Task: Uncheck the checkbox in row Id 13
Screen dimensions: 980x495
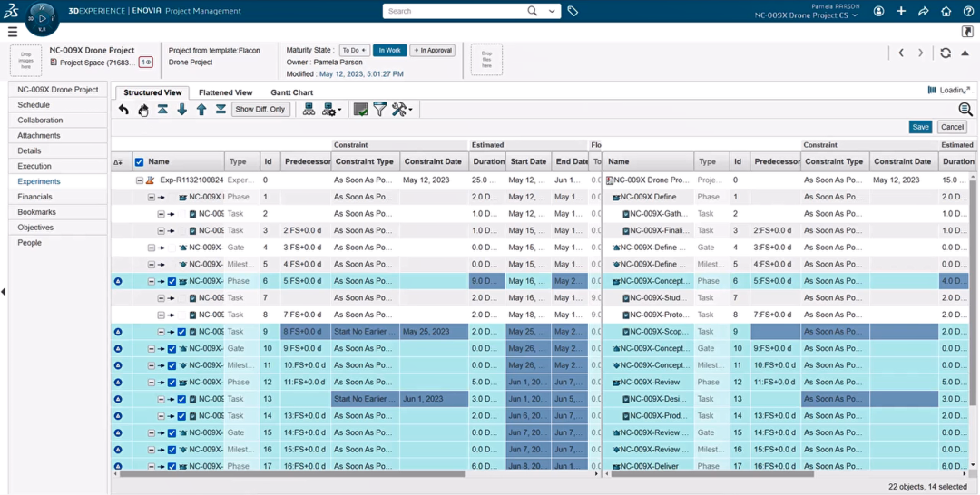Action: (181, 399)
